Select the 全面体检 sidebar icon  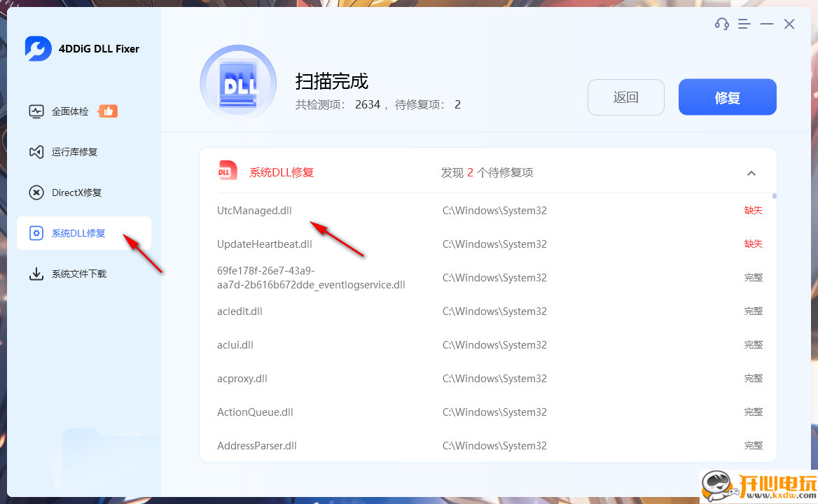(x=36, y=111)
